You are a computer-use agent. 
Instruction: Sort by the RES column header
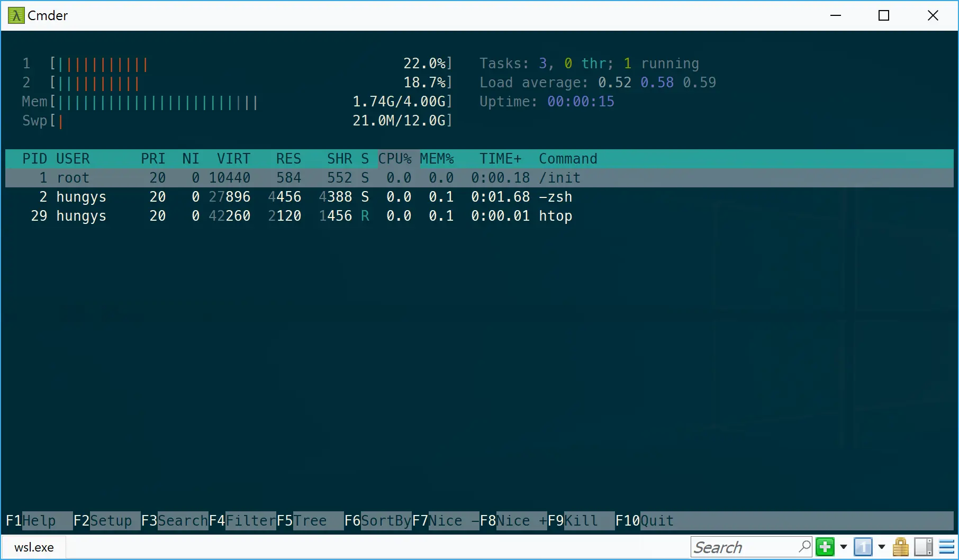click(289, 159)
